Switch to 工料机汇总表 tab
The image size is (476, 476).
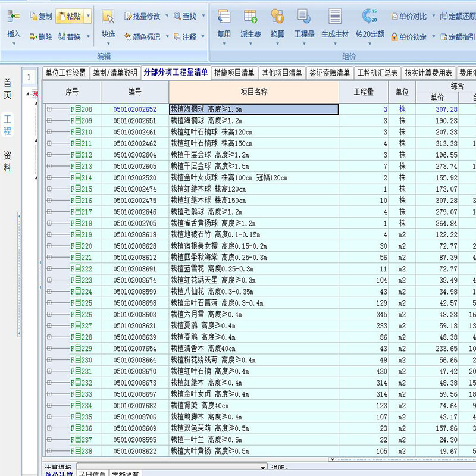click(377, 73)
